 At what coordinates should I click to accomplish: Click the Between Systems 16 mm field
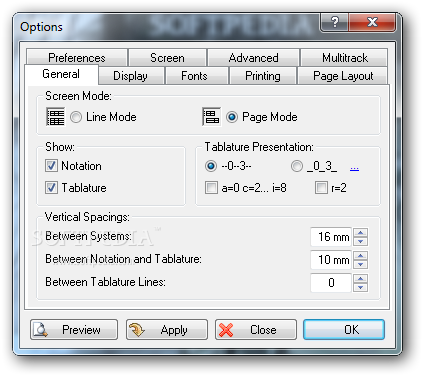(x=331, y=237)
